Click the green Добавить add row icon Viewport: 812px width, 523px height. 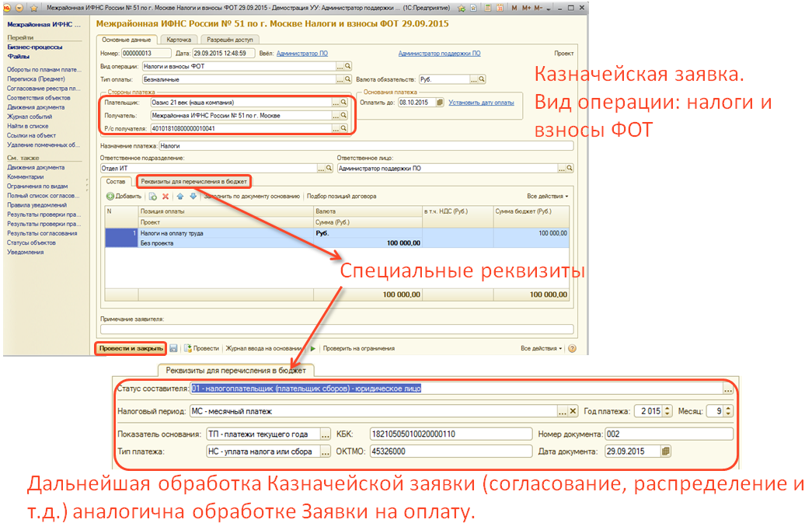[x=110, y=196]
